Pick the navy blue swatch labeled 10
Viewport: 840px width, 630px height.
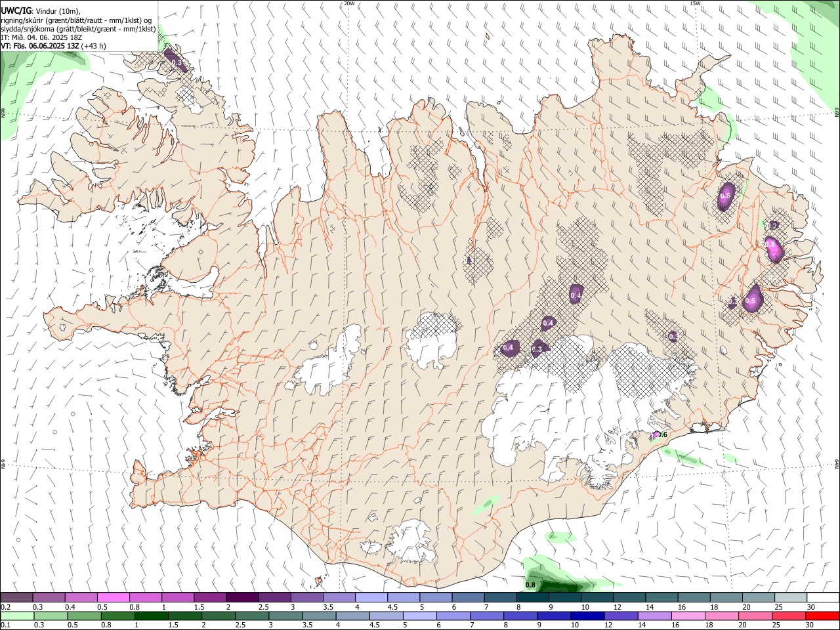coord(586,616)
